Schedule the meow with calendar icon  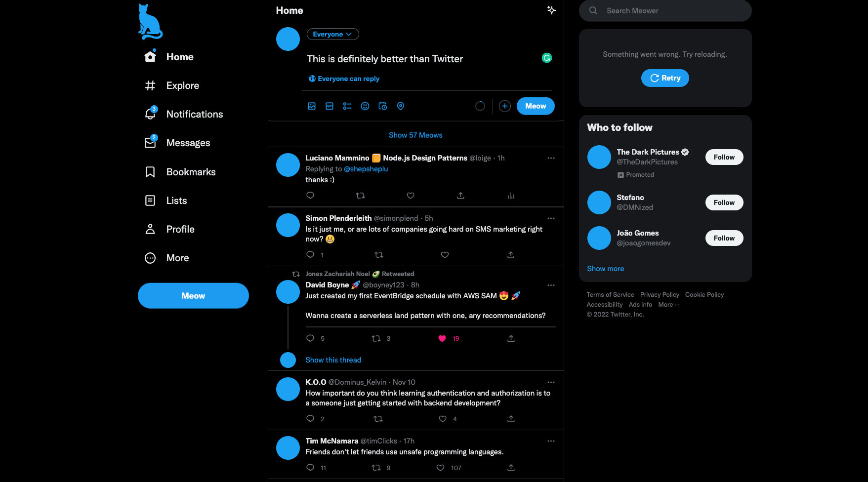[x=383, y=106]
